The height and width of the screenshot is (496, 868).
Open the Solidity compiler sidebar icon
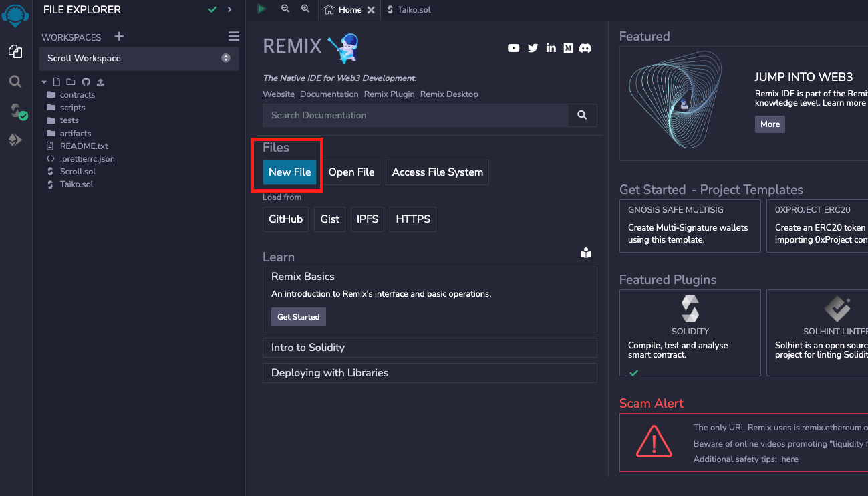(x=17, y=111)
